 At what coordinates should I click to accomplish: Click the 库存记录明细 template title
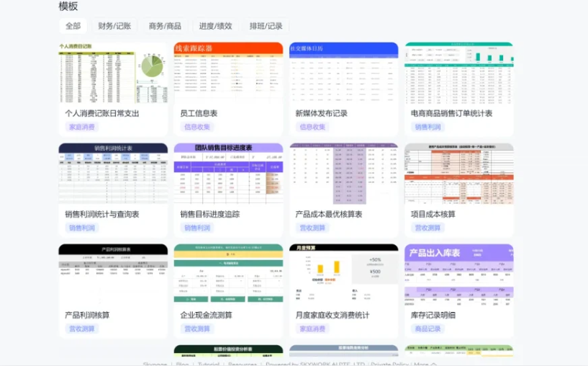click(433, 315)
